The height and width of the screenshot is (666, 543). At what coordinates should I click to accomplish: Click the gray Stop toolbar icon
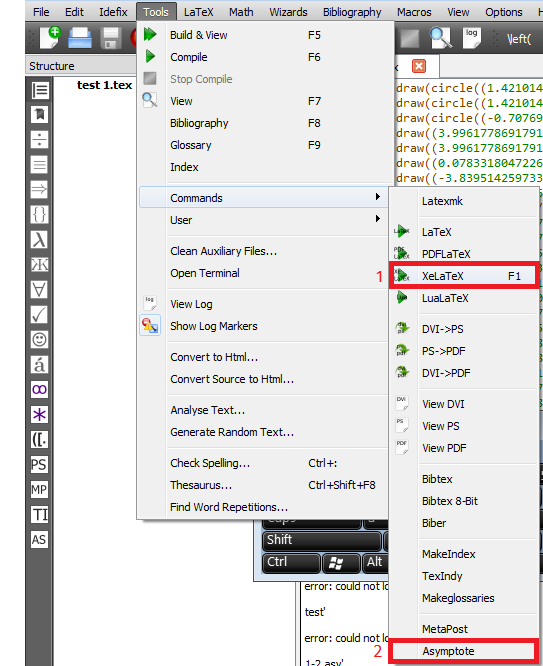(x=410, y=38)
